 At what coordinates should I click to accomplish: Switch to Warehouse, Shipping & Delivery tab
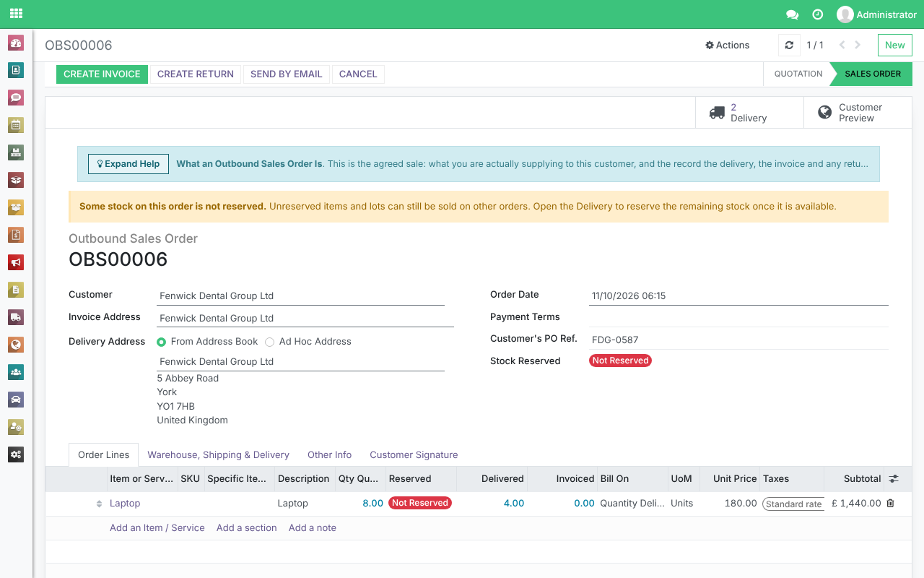218,455
